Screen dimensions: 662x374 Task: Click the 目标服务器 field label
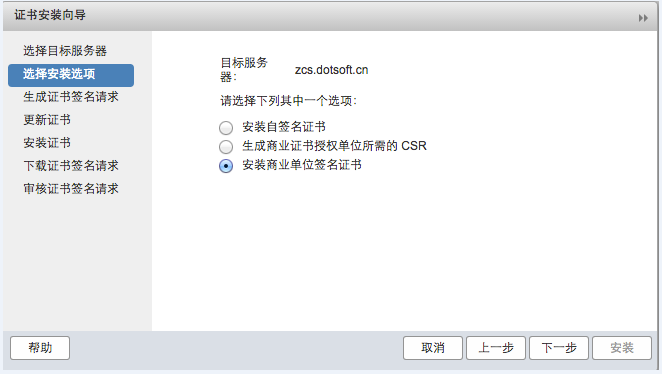tap(244, 70)
